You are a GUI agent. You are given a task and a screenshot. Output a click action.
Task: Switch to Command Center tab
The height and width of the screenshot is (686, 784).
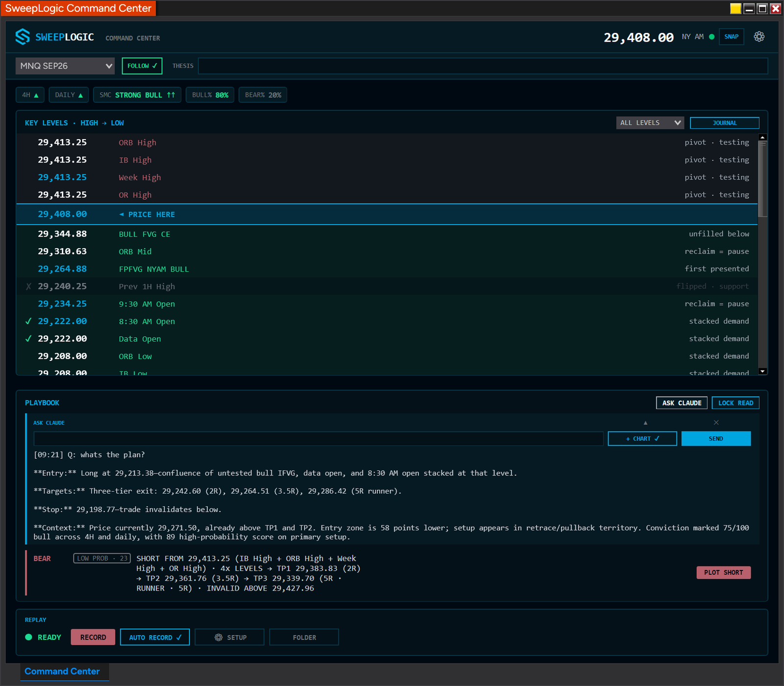(62, 671)
